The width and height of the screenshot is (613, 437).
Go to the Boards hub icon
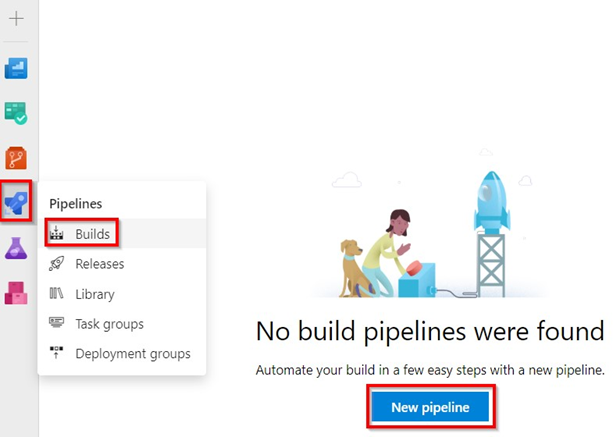pos(16,113)
